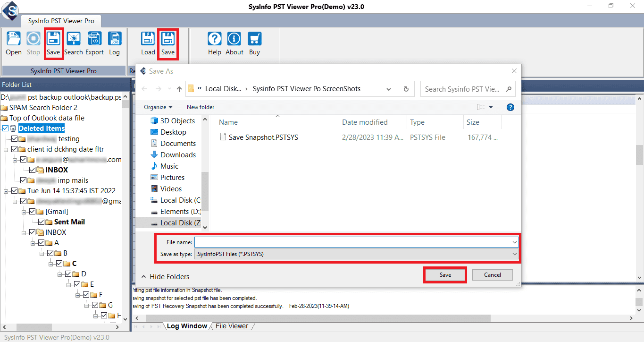Toggle checkbox for folder C
This screenshot has height=342, width=644.
59,264
